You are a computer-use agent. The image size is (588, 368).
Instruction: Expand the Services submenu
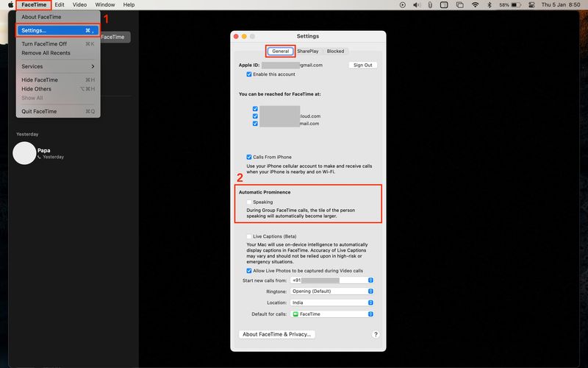click(x=58, y=66)
